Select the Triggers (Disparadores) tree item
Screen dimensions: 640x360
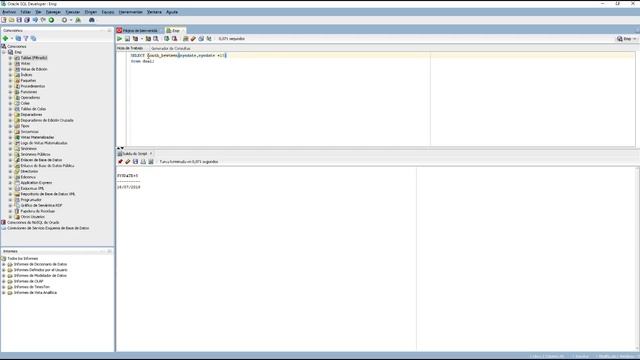[31, 115]
